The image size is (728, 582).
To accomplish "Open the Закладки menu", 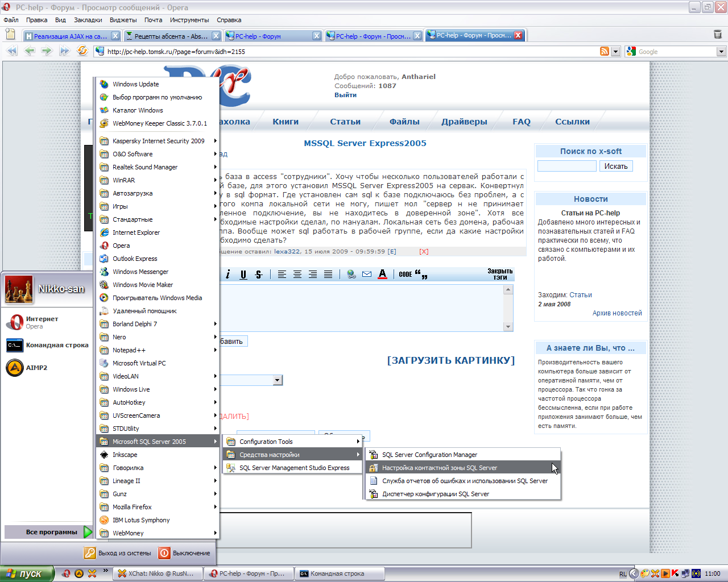I will click(88, 20).
